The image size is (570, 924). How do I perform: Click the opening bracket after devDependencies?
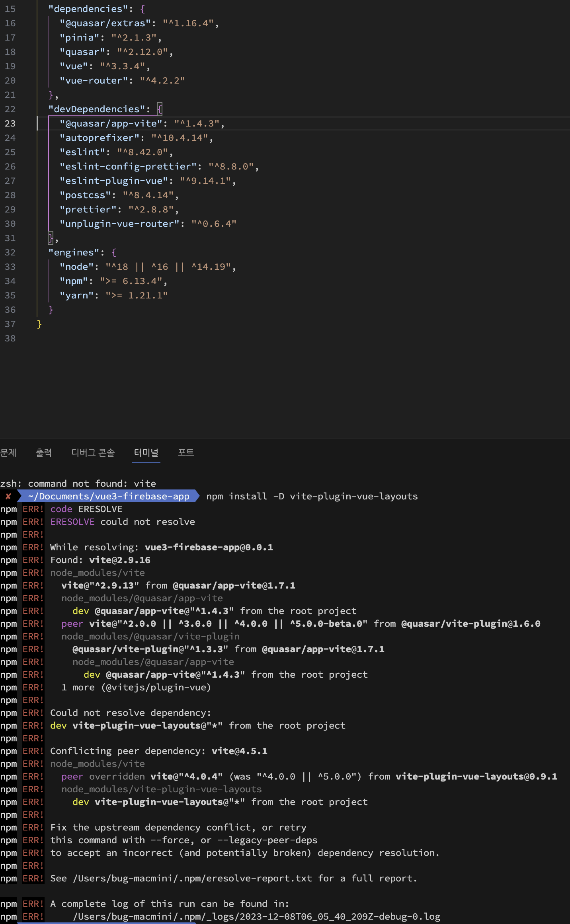point(160,109)
